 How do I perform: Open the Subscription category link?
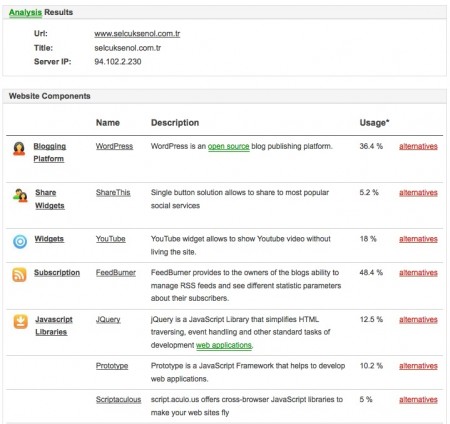pyautogui.click(x=57, y=273)
